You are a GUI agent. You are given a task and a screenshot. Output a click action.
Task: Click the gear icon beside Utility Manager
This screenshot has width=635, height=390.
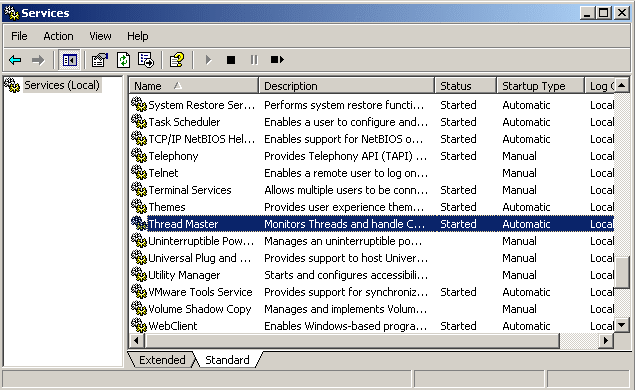click(x=139, y=275)
